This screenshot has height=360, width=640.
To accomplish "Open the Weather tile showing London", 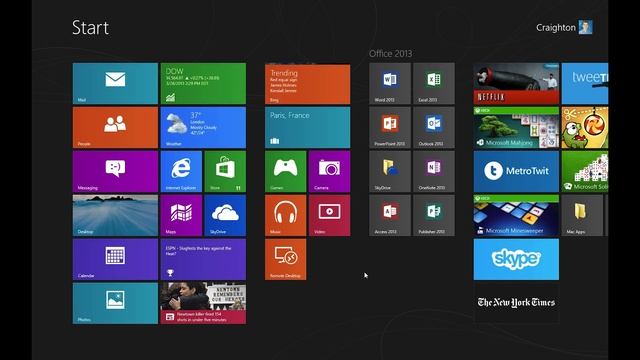I will (x=203, y=127).
